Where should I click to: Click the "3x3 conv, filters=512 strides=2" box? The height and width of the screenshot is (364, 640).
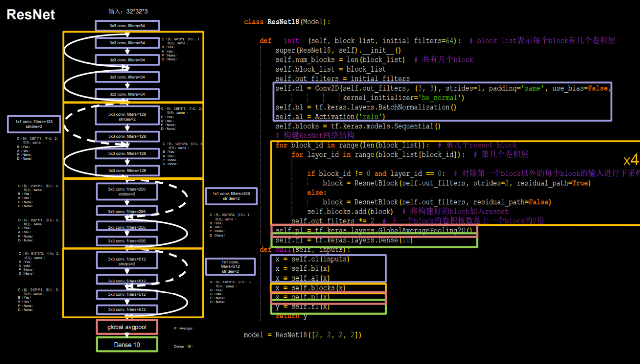127,260
